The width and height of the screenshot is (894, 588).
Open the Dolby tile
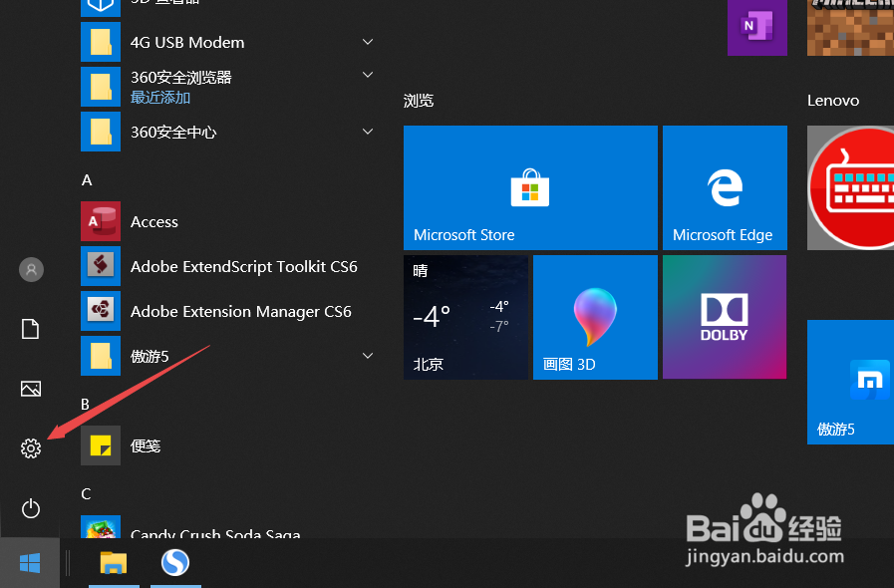(725, 317)
